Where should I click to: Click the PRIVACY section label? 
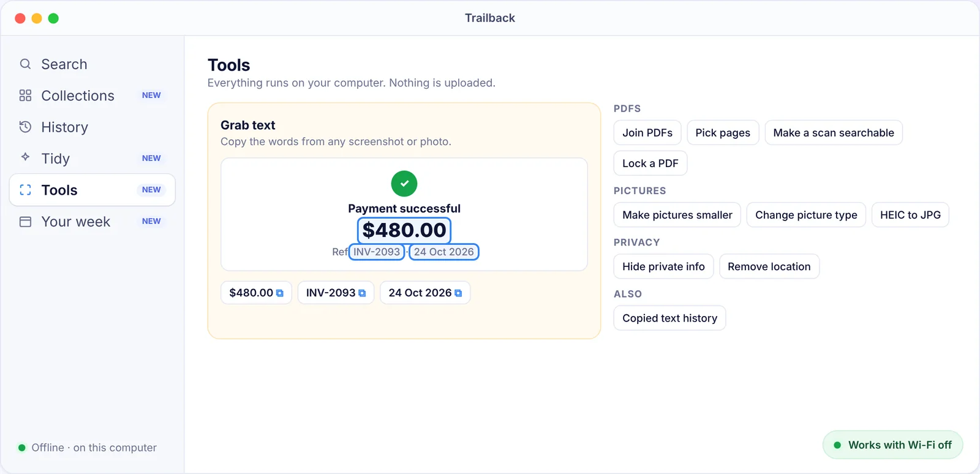click(x=637, y=243)
